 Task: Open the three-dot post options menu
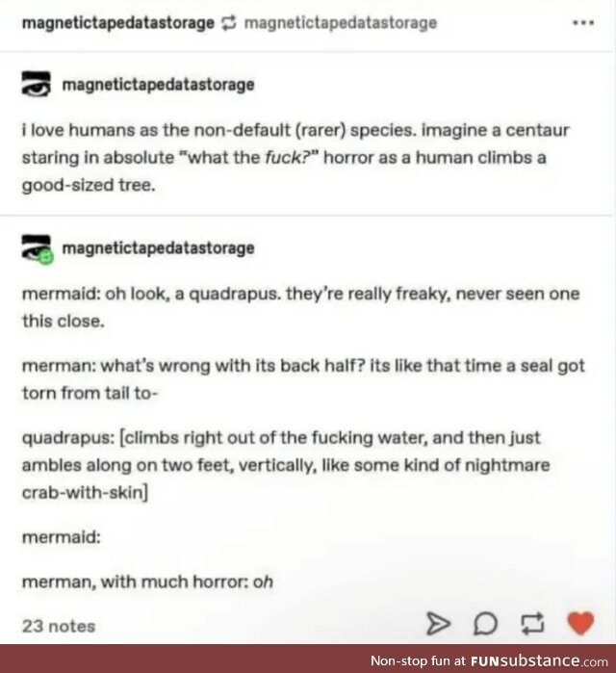point(583,23)
